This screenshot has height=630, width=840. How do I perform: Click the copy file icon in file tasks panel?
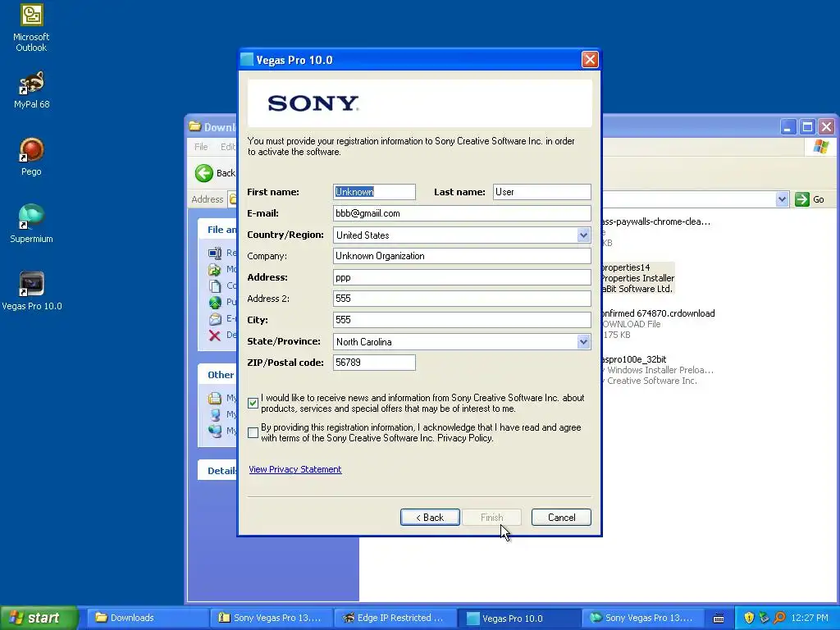215,286
